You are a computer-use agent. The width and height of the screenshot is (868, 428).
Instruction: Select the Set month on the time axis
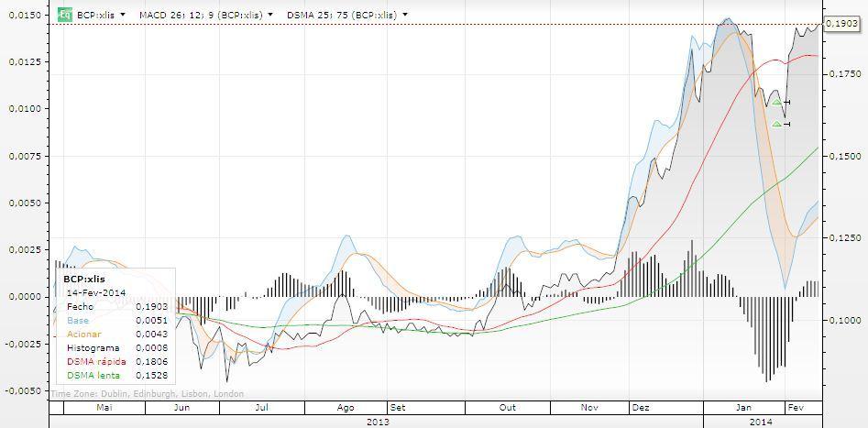click(x=398, y=408)
